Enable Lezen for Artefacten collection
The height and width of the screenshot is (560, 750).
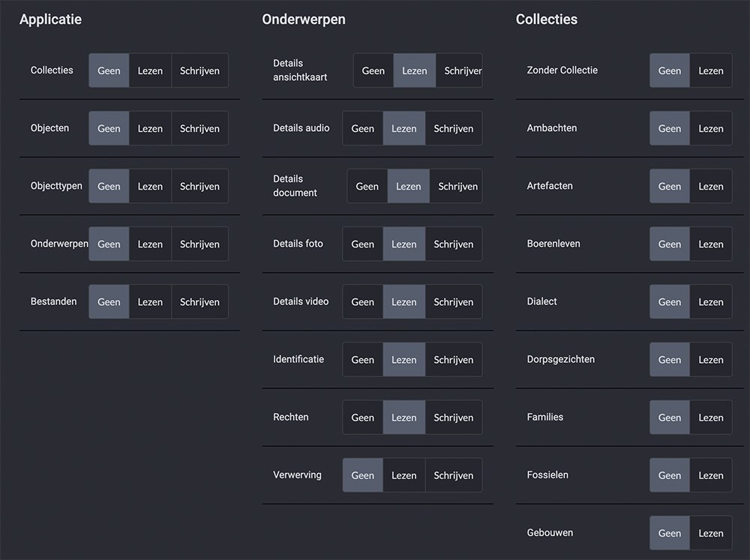[x=710, y=186]
